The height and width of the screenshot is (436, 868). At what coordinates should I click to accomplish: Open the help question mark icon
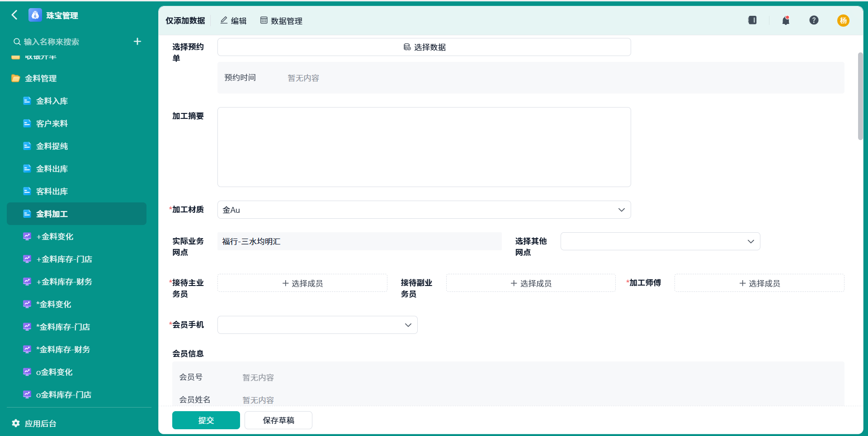pos(814,20)
